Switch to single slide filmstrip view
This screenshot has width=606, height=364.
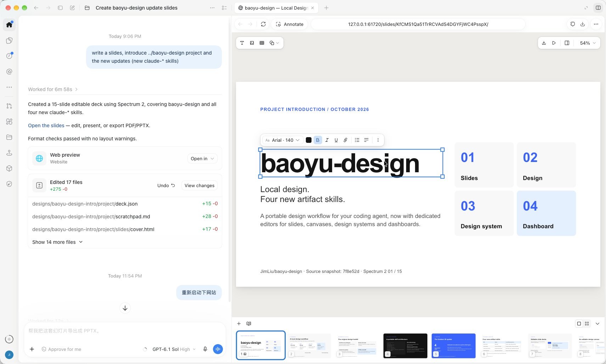pyautogui.click(x=579, y=324)
